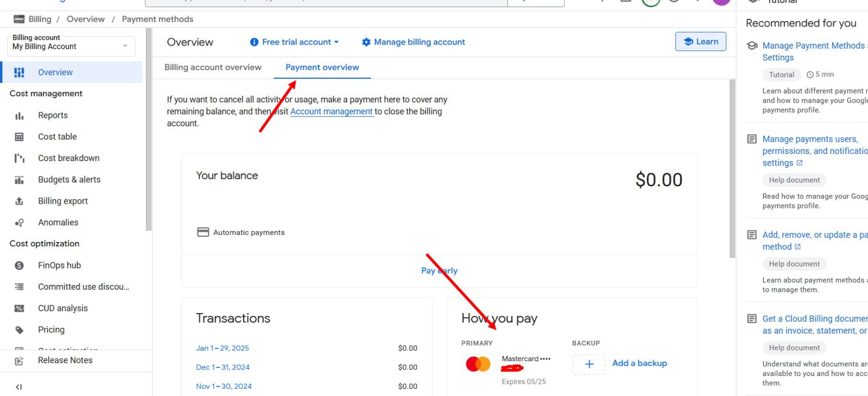Image resolution: width=868 pixels, height=396 pixels.
Task: Click the credit card icon beside Automatic payments
Action: pyautogui.click(x=203, y=232)
